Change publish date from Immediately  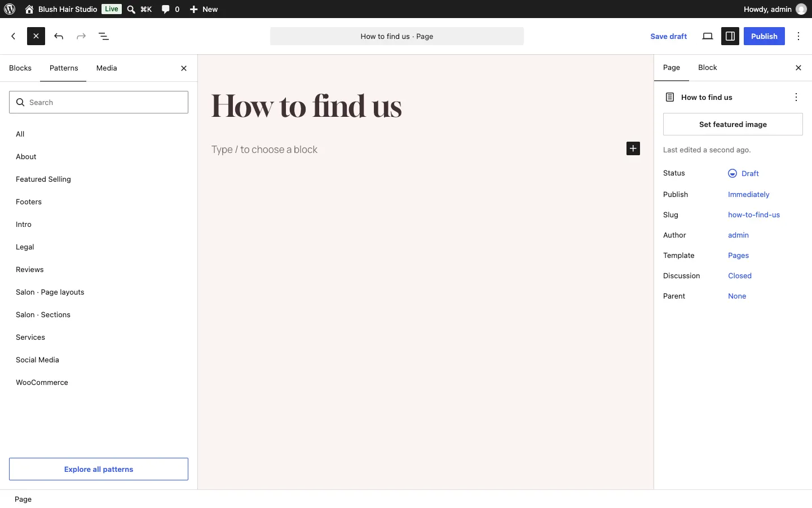pos(749,195)
